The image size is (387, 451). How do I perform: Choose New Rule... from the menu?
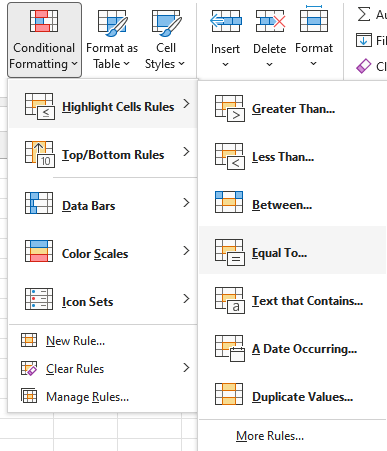pos(103,340)
